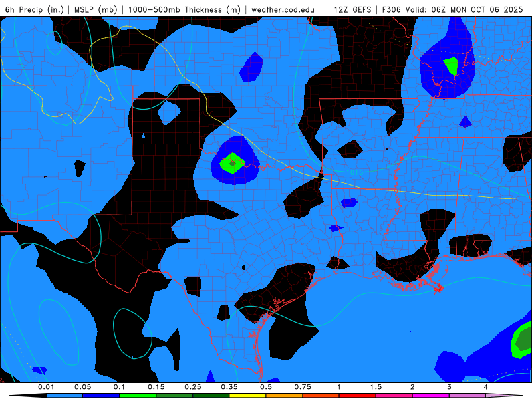Select the medium green 0.15–0.25 legend swatch
Screen dimensions: 532x399
(174, 396)
